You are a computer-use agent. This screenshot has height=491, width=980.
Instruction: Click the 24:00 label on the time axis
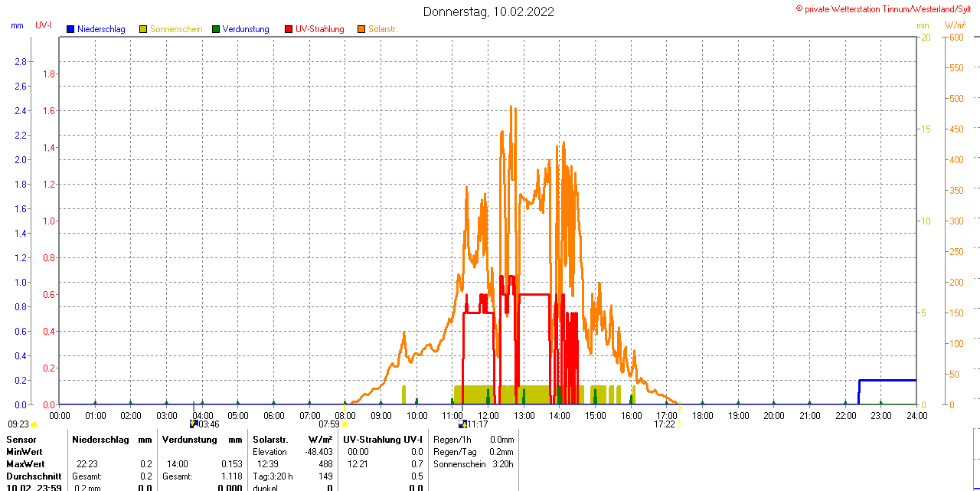916,415
